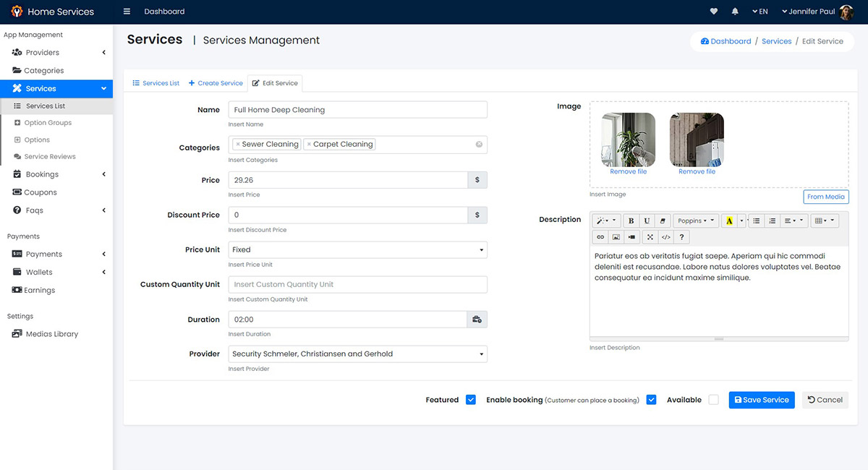Screen dimensions: 868x470
Task: Open the Provider selection dropdown
Action: [x=357, y=354]
